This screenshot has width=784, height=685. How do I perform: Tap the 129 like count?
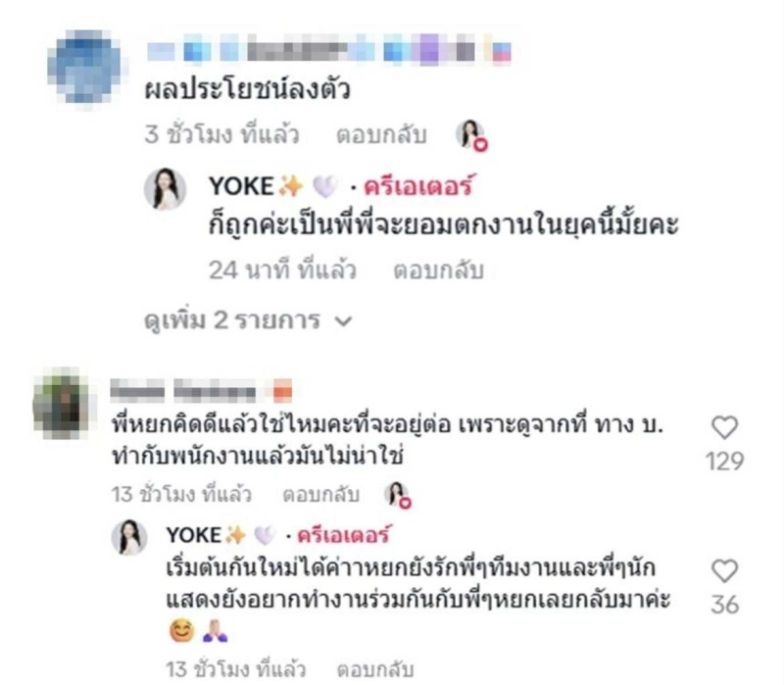point(724,461)
